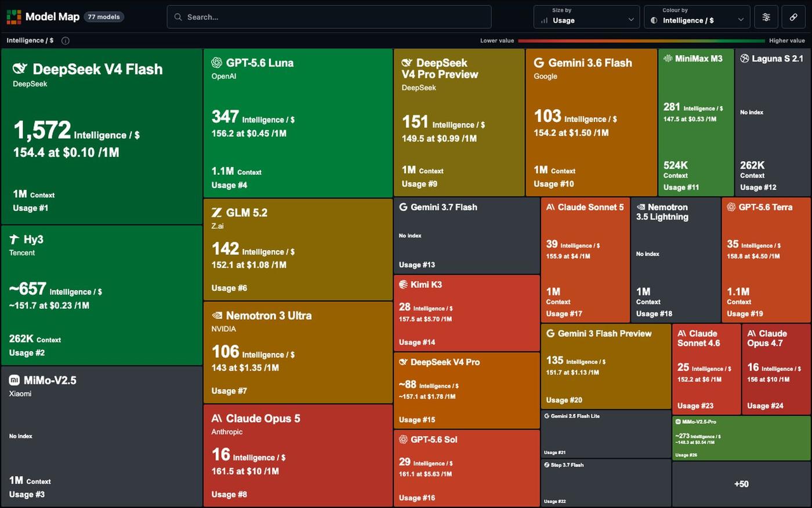
Task: Click the Lower value legend label
Action: click(497, 41)
